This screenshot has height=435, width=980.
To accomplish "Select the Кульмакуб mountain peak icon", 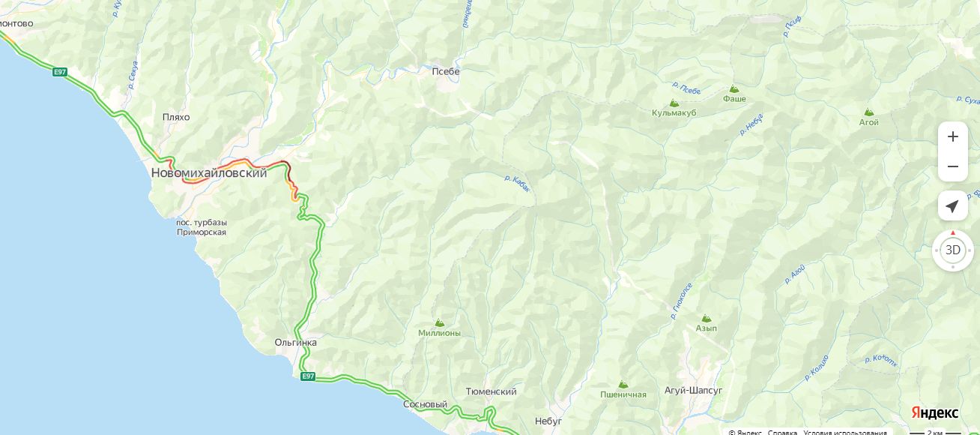I will 674,103.
